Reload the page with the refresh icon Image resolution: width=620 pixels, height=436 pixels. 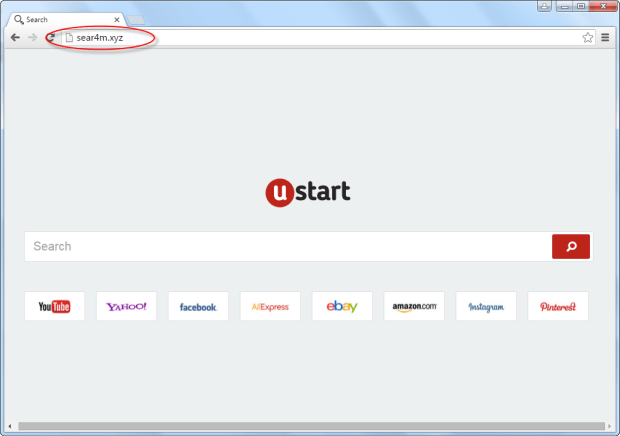[51, 38]
